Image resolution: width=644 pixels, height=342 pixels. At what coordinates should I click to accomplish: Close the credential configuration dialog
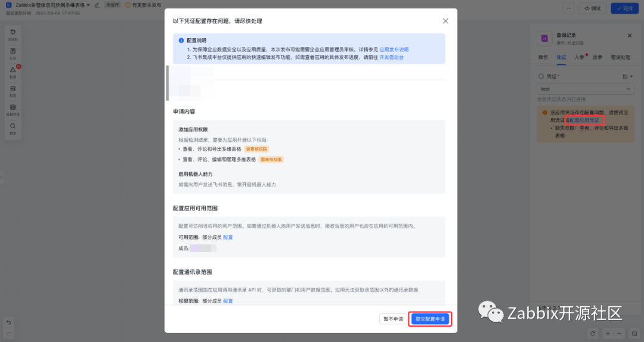[445, 21]
